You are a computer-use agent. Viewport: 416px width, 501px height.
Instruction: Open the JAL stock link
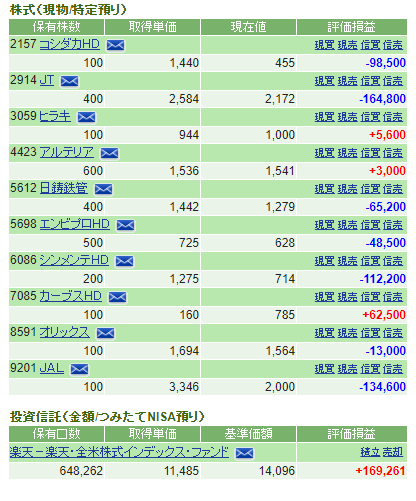(x=52, y=368)
